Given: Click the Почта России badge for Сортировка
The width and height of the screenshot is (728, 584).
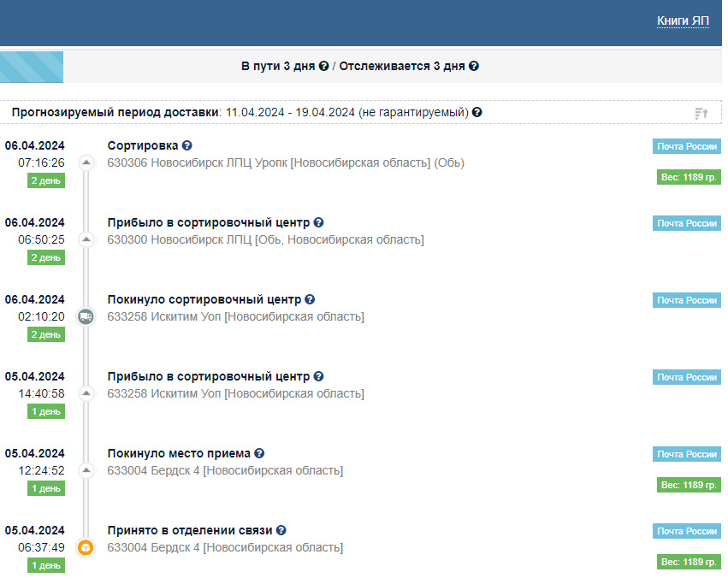Looking at the screenshot, I should pos(687,146).
